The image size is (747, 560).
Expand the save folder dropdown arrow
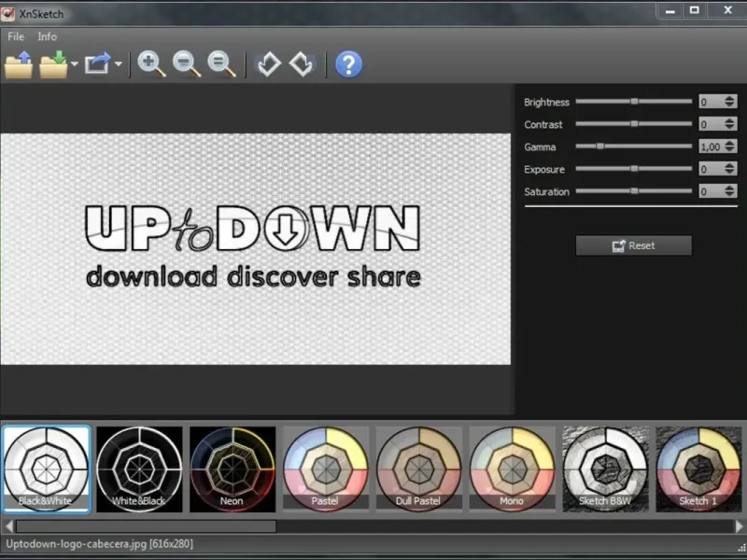tap(74, 63)
